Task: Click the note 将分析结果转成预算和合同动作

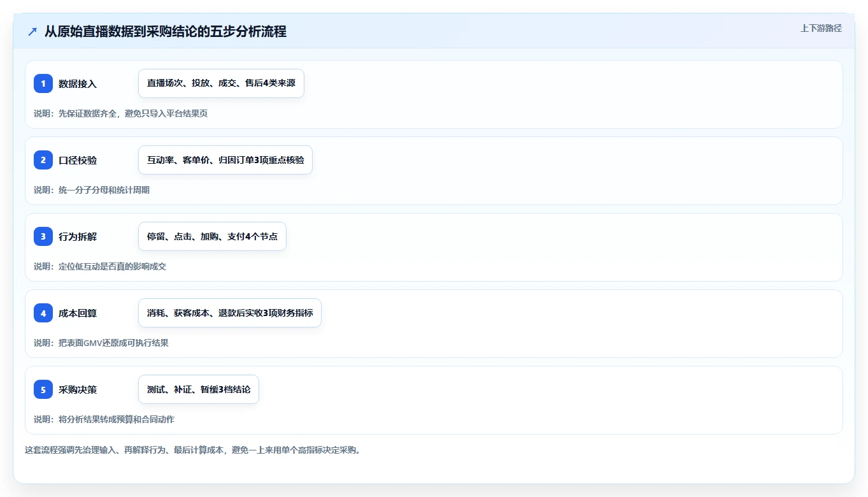Action: (x=117, y=419)
